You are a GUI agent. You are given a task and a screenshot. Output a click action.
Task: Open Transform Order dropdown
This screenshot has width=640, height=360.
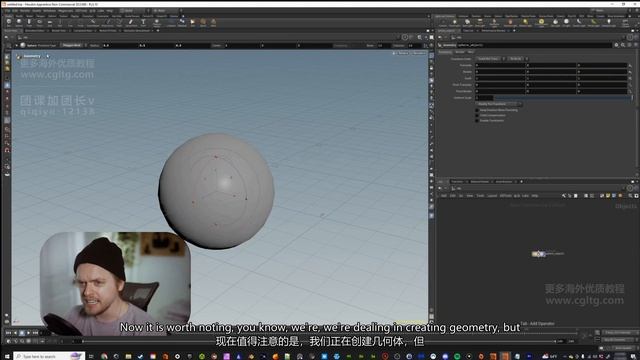(x=490, y=59)
